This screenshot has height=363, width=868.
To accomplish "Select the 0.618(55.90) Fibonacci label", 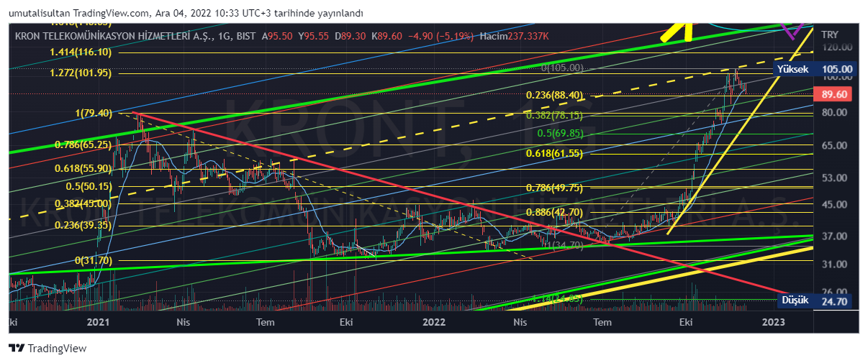I will pos(83,168).
